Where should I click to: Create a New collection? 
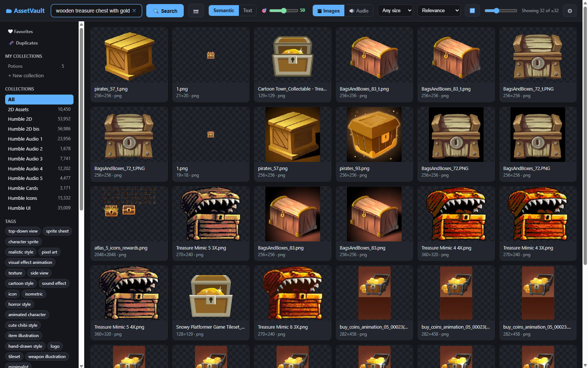(26, 75)
